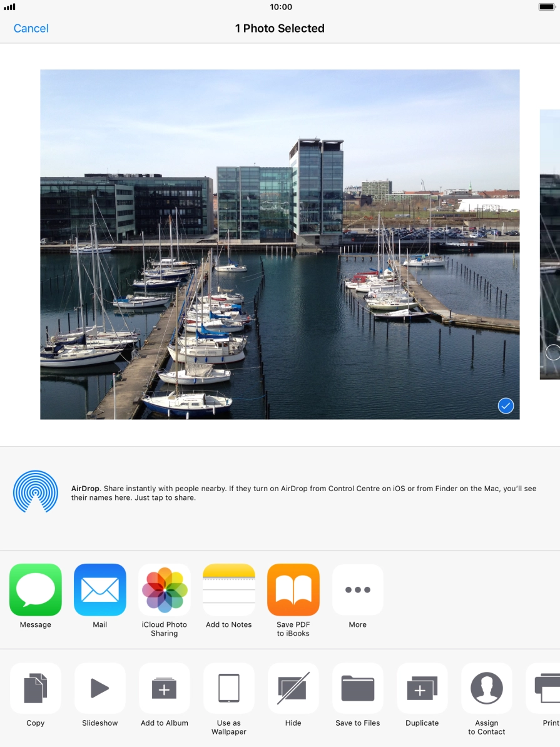
Task: Tap the Message share icon
Action: pos(36,590)
